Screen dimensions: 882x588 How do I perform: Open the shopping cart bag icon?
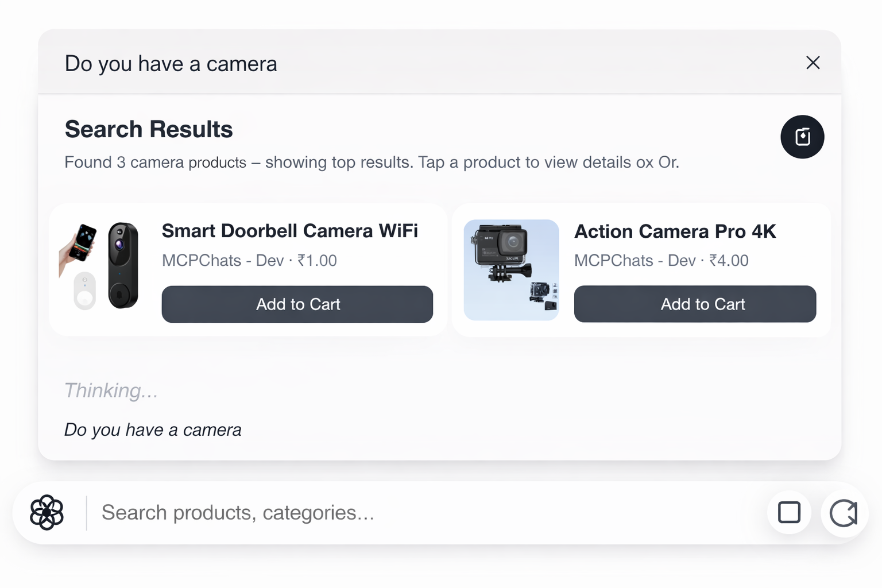(x=802, y=137)
